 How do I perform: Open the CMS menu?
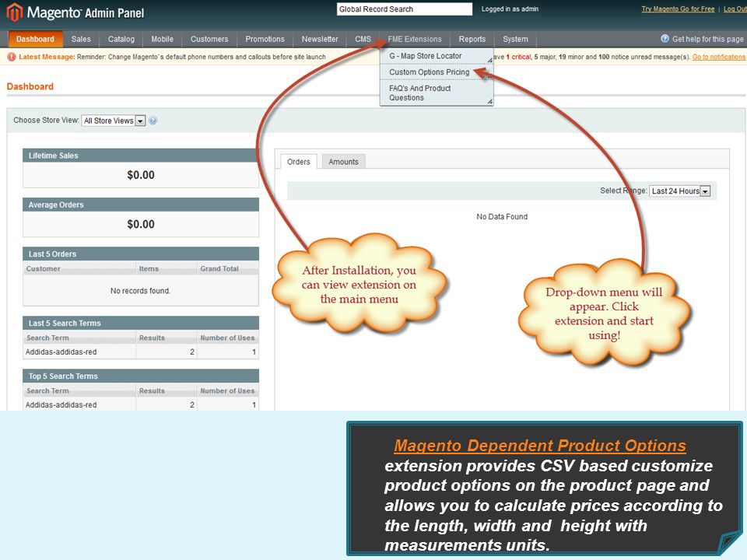click(x=363, y=39)
